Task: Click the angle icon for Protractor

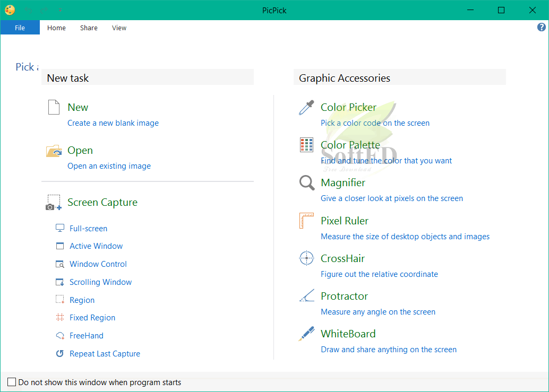Action: click(307, 295)
